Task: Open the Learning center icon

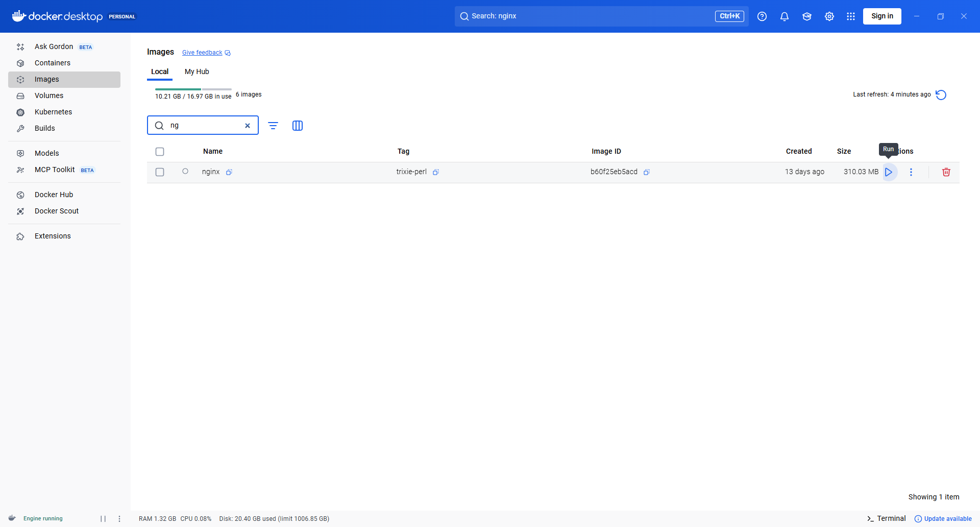Action: pos(807,16)
